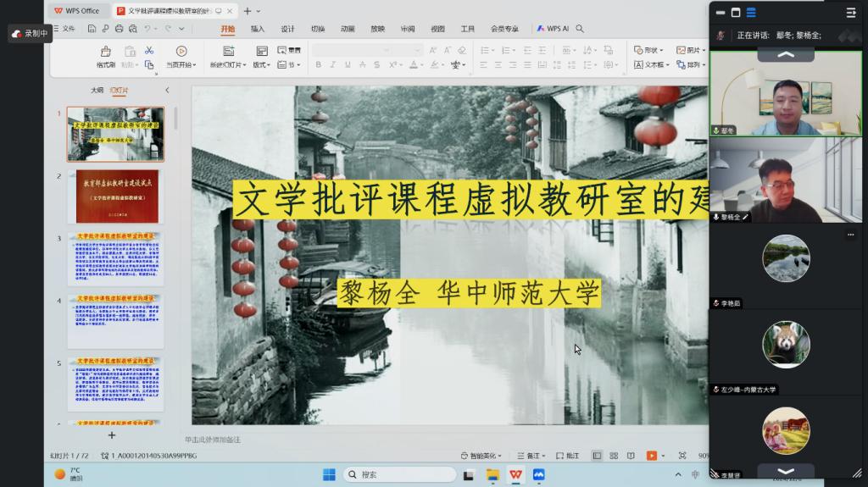Open WPS Office from Windows taskbar
The width and height of the screenshot is (868, 487).
pos(515,474)
